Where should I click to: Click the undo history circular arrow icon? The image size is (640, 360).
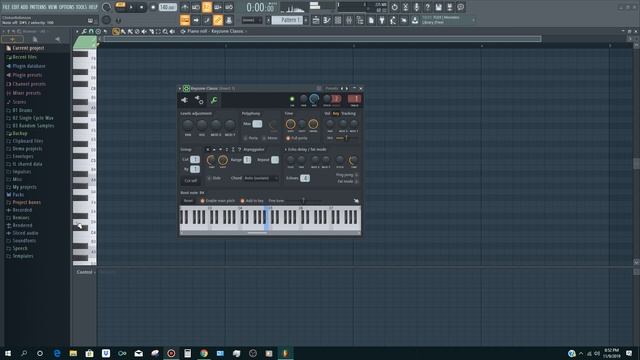point(394,7)
